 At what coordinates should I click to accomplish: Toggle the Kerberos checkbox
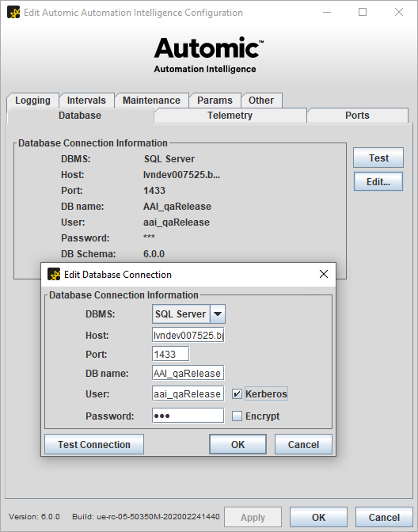pos(237,394)
